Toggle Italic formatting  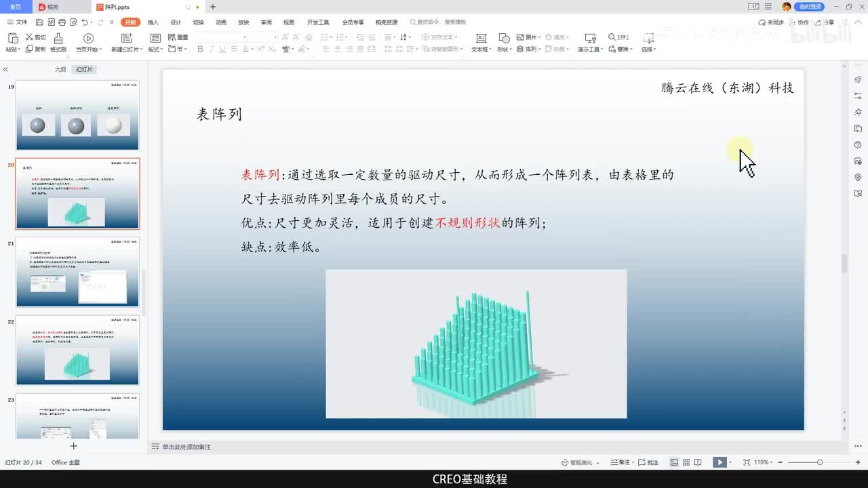pyautogui.click(x=212, y=49)
